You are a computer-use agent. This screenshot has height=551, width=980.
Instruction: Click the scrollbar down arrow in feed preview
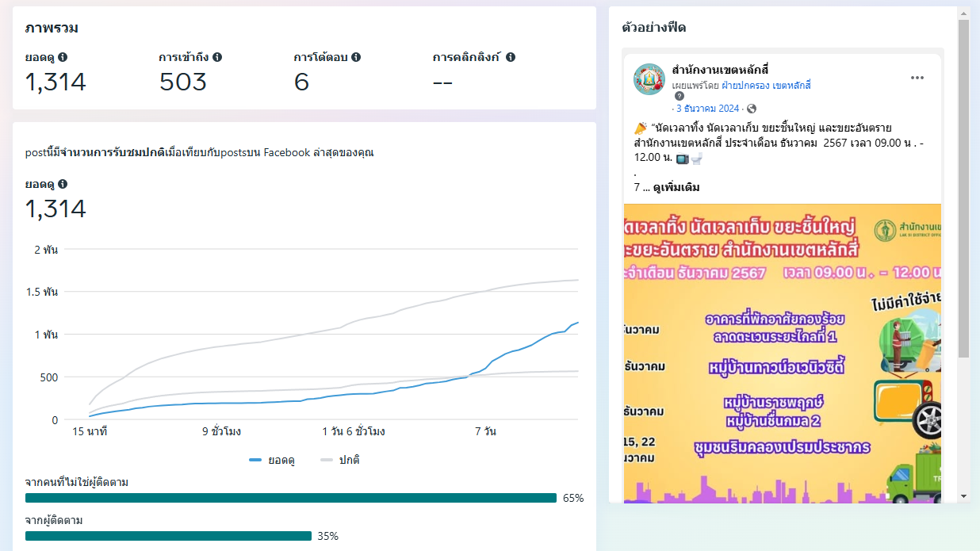point(964,496)
